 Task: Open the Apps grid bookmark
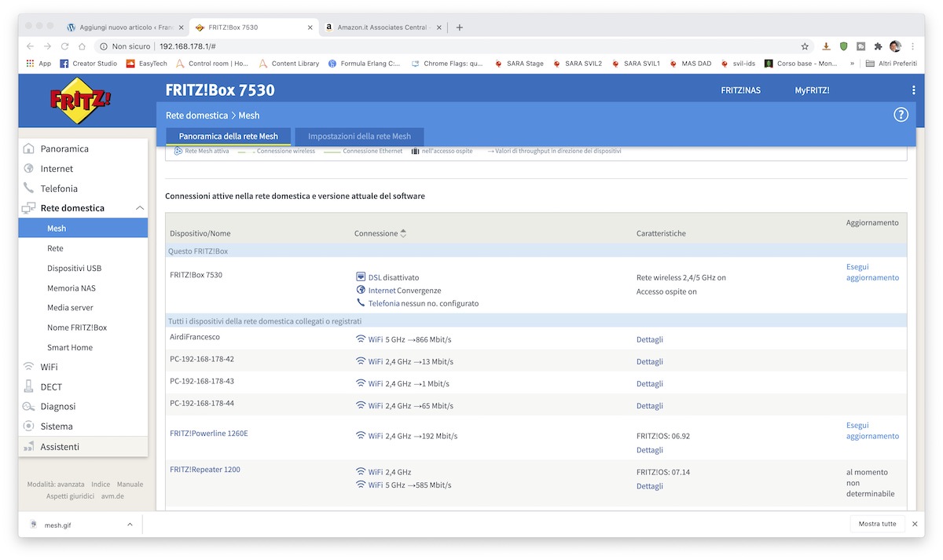point(39,64)
